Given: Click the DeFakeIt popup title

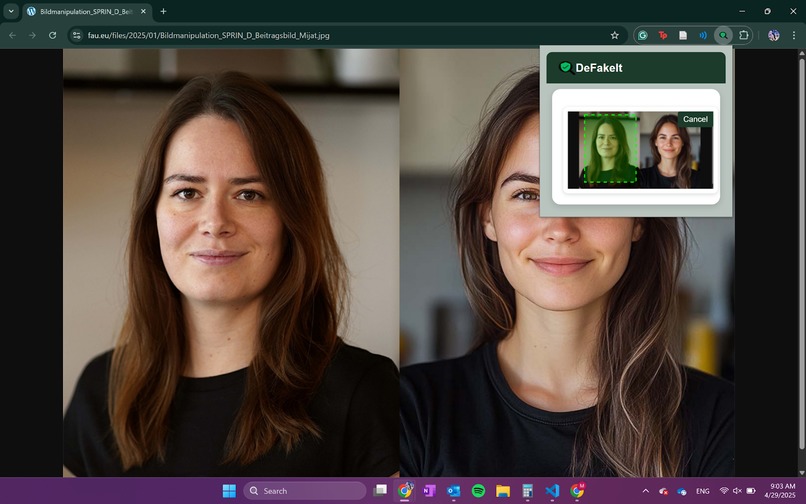Looking at the screenshot, I should coord(598,68).
